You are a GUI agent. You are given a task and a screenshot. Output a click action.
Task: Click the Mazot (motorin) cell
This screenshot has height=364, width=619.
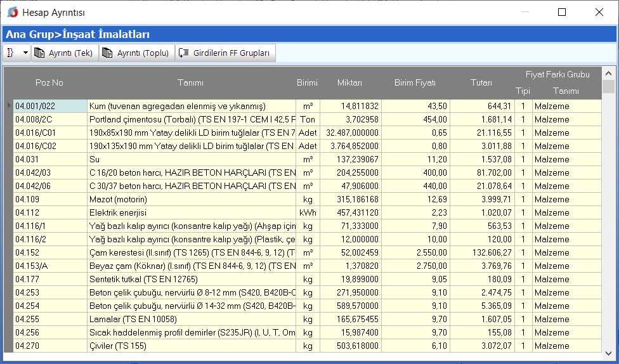click(x=192, y=199)
